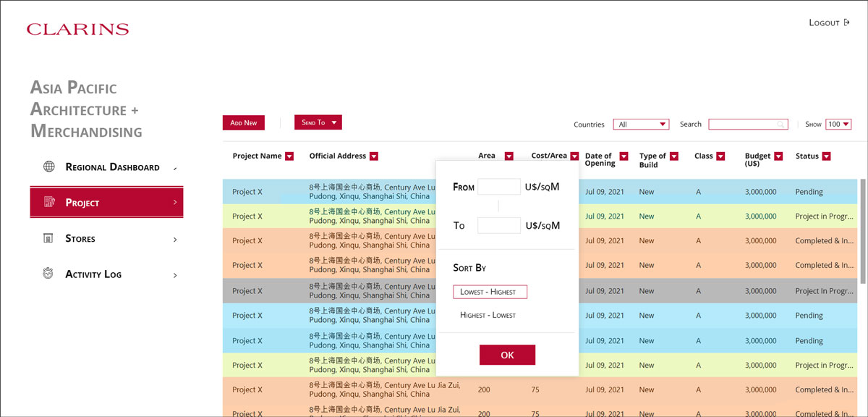Open the Budget column filter arrow
Screen dimensions: 868x417
point(778,156)
